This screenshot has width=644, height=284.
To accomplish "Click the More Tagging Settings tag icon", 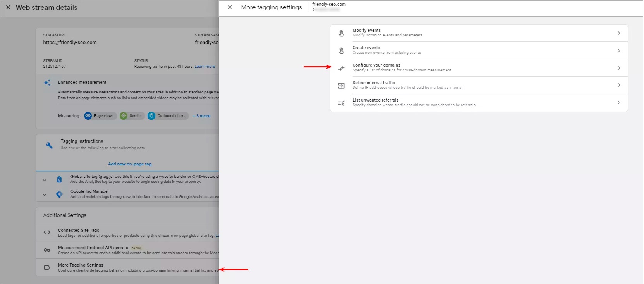I will (x=47, y=267).
